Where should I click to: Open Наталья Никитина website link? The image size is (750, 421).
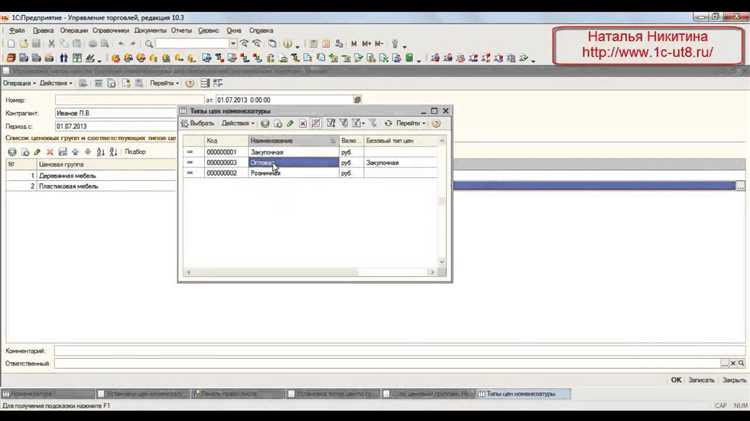(x=647, y=52)
